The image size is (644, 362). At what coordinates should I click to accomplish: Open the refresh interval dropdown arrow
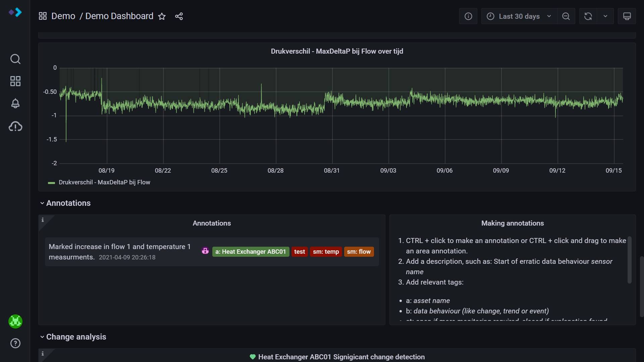click(x=605, y=16)
